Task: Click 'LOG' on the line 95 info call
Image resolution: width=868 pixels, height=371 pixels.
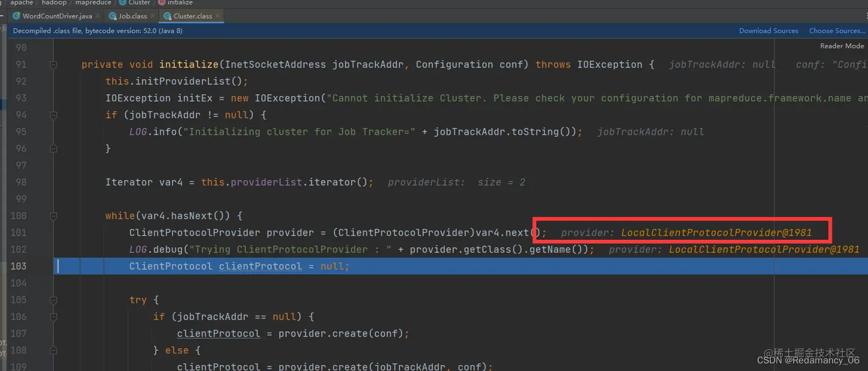Action: click(x=138, y=132)
